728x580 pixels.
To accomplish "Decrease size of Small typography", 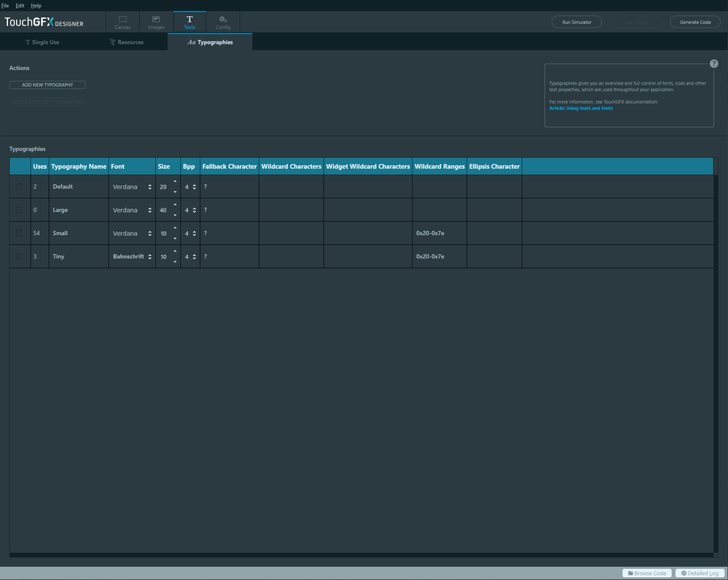I will click(x=175, y=238).
